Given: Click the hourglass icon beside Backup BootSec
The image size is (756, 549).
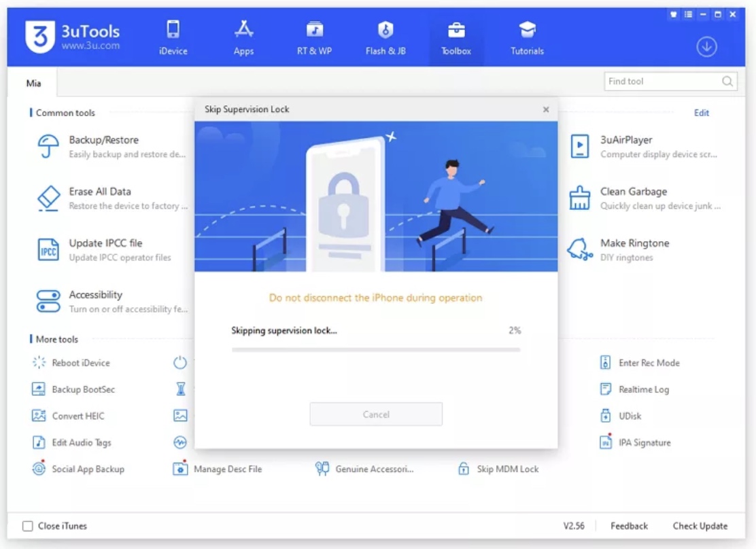Looking at the screenshot, I should [x=180, y=389].
